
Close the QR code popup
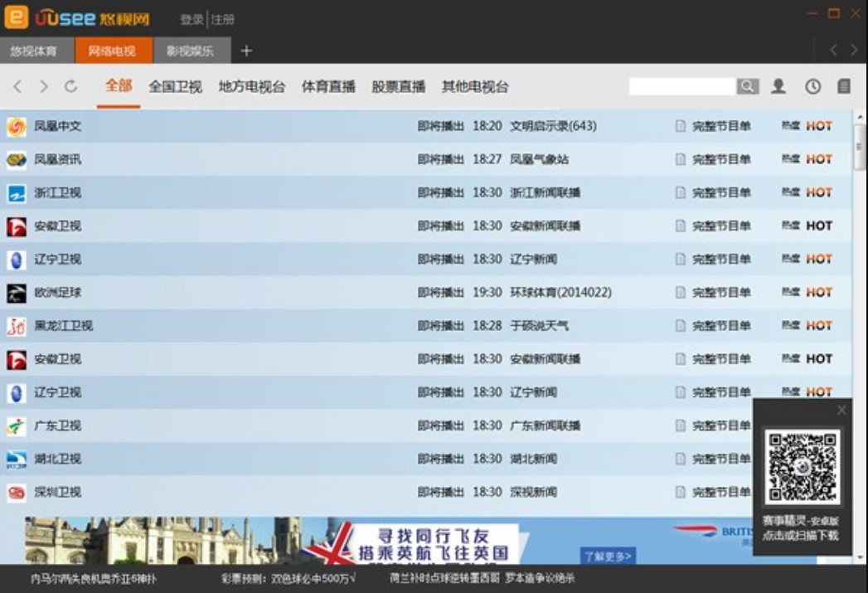point(841,410)
